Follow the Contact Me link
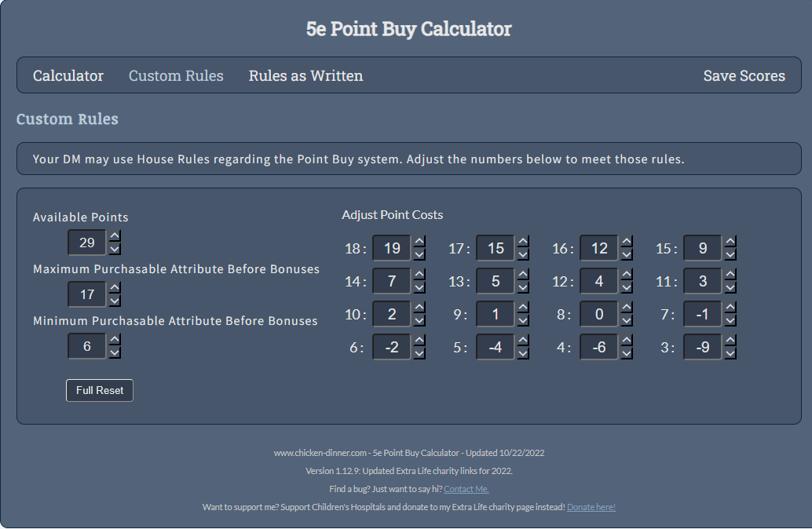 coord(466,489)
